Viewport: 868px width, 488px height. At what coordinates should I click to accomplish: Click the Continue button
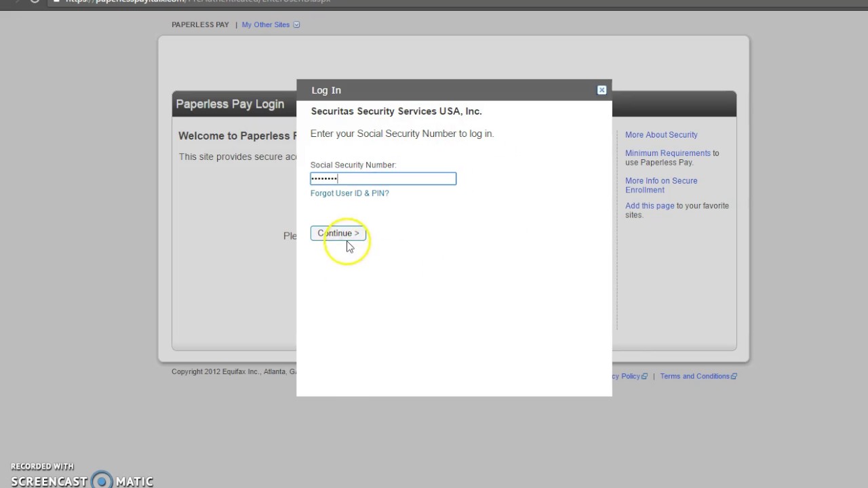pos(338,233)
